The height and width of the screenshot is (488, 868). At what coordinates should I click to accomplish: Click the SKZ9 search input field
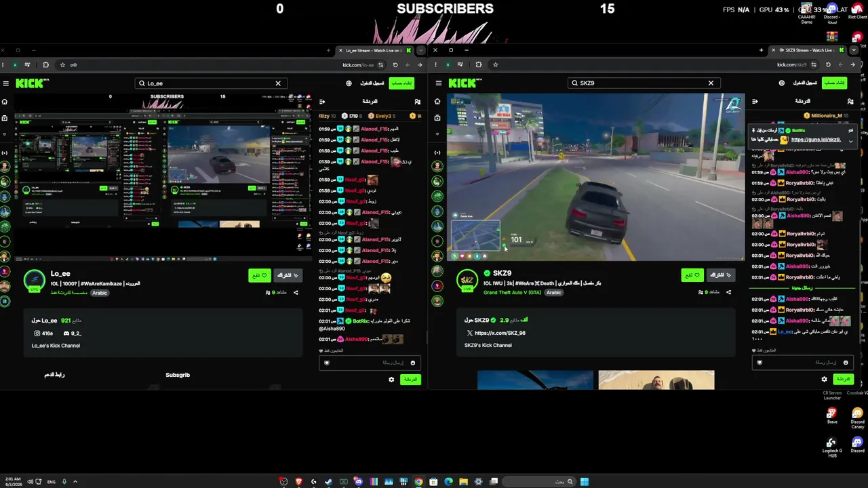(644, 83)
